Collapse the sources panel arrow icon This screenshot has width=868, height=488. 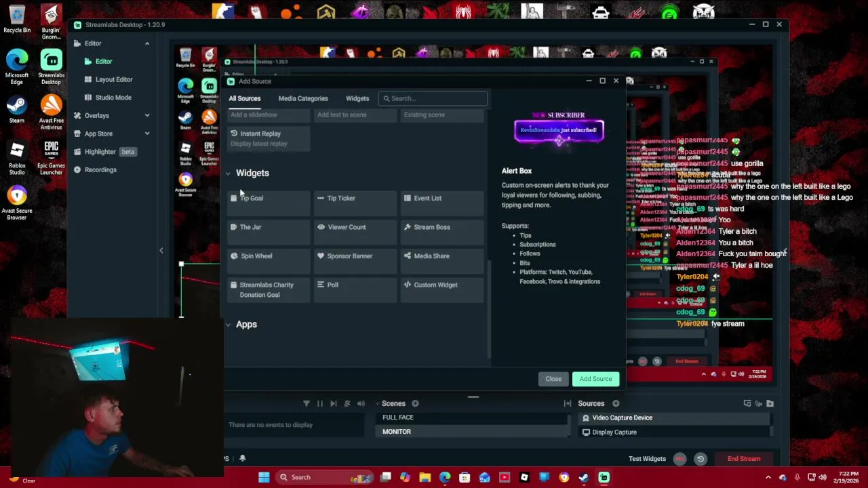568,404
